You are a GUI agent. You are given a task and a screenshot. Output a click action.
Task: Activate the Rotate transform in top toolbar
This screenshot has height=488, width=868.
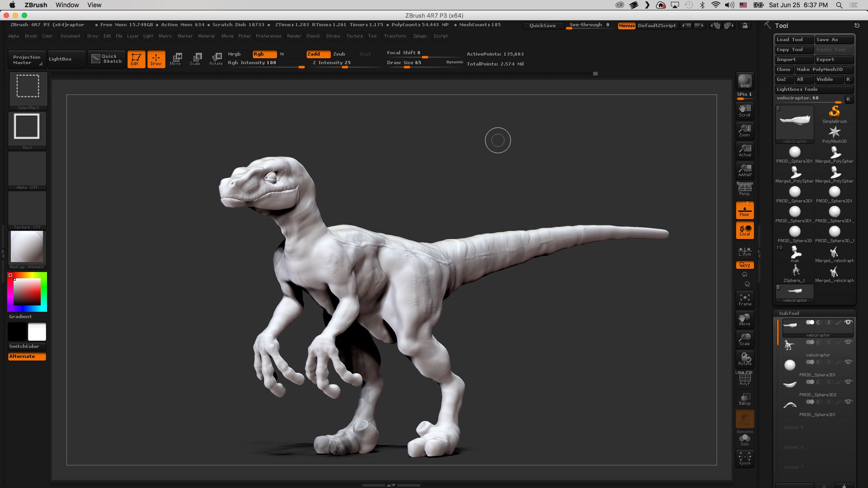216,59
